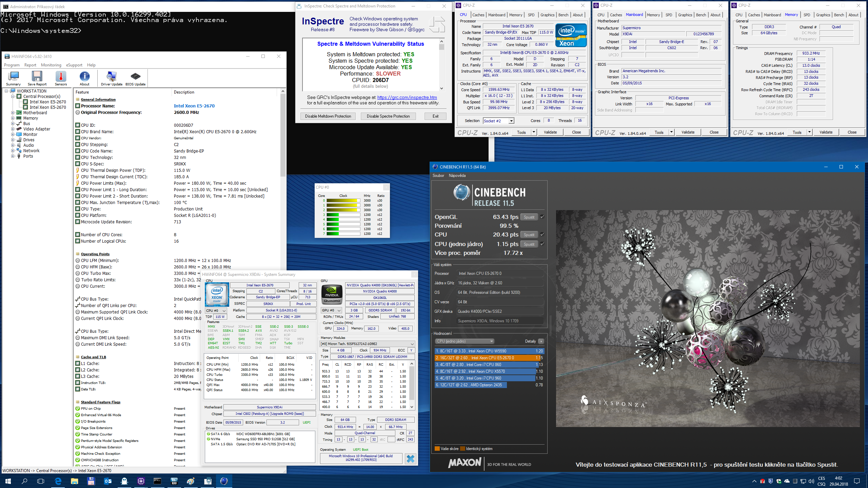
Task: Click the InSpectre ghost icon on taskbar
Action: tap(124, 481)
